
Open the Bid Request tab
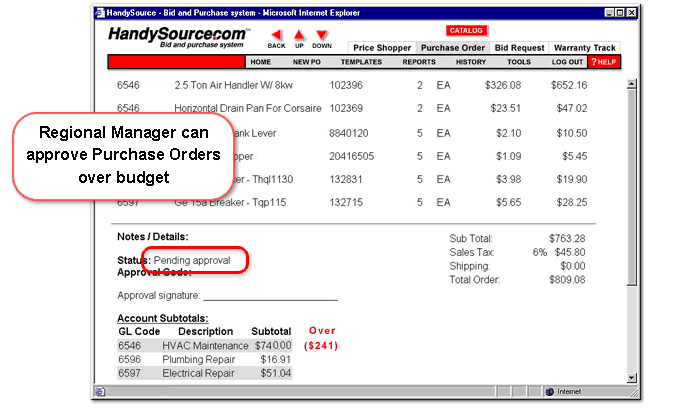pyautogui.click(x=519, y=48)
